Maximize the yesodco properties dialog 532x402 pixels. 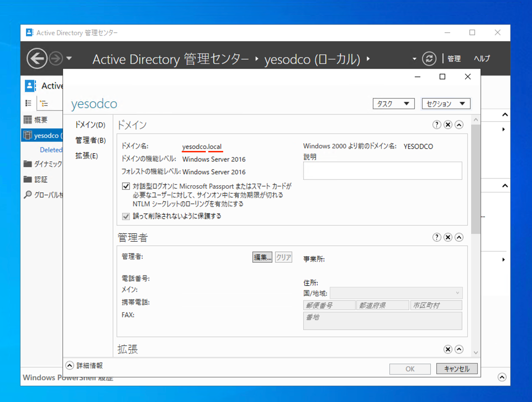point(442,77)
